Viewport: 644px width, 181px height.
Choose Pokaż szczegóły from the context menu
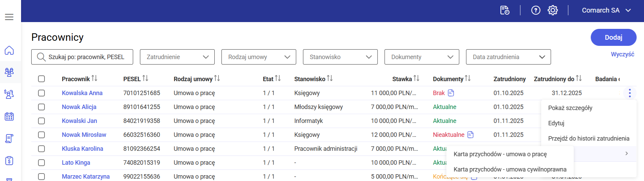tap(570, 108)
